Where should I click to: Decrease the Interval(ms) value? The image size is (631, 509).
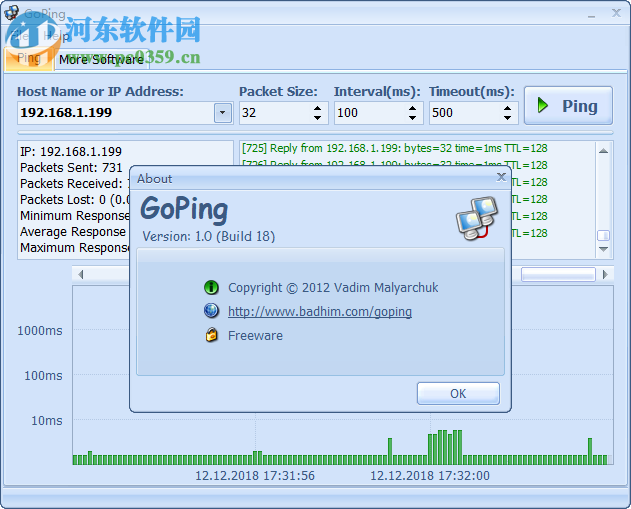412,117
